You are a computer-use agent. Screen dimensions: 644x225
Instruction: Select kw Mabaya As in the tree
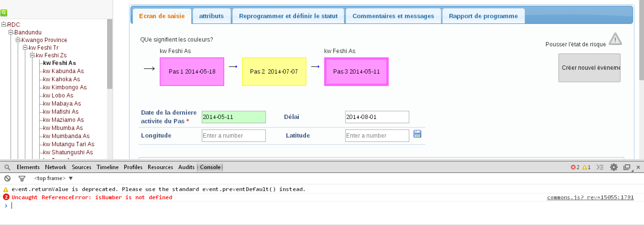pos(62,104)
